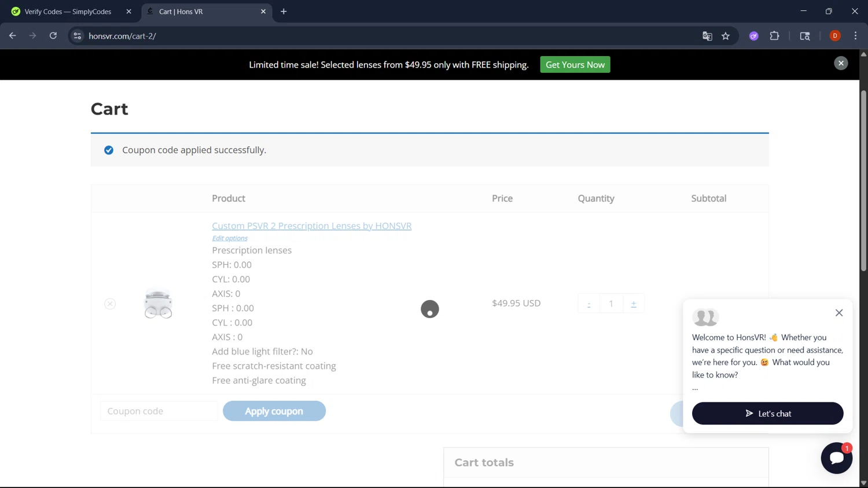Click Get Yours Now sale button
This screenshot has height=488, width=868.
pyautogui.click(x=575, y=65)
